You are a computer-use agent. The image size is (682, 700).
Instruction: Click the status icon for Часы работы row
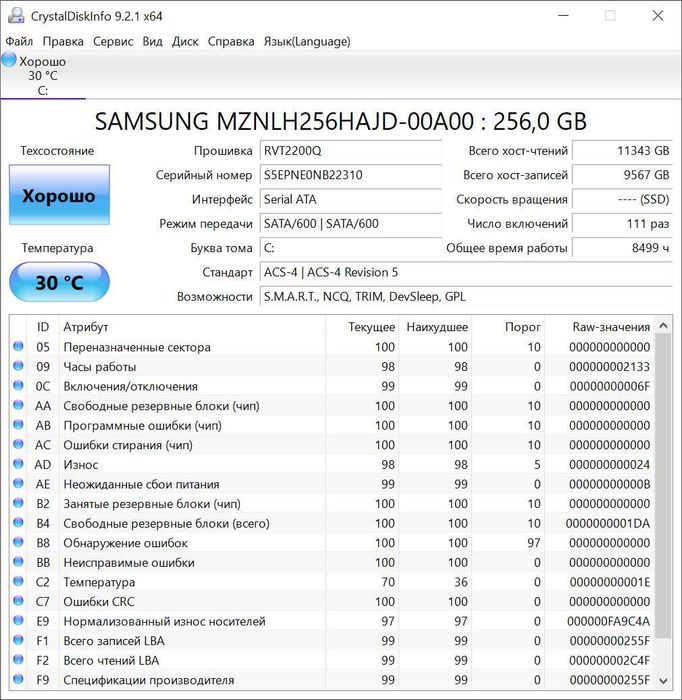click(x=18, y=366)
